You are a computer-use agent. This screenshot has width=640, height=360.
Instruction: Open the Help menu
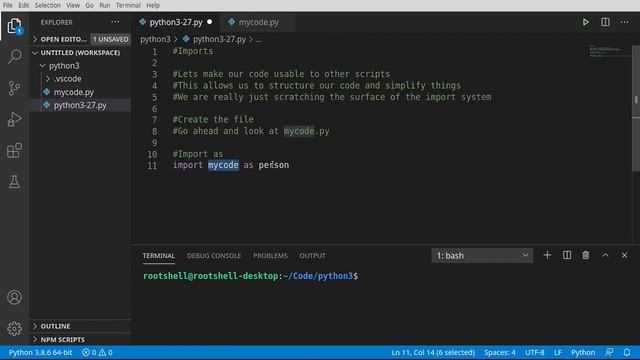click(153, 5)
